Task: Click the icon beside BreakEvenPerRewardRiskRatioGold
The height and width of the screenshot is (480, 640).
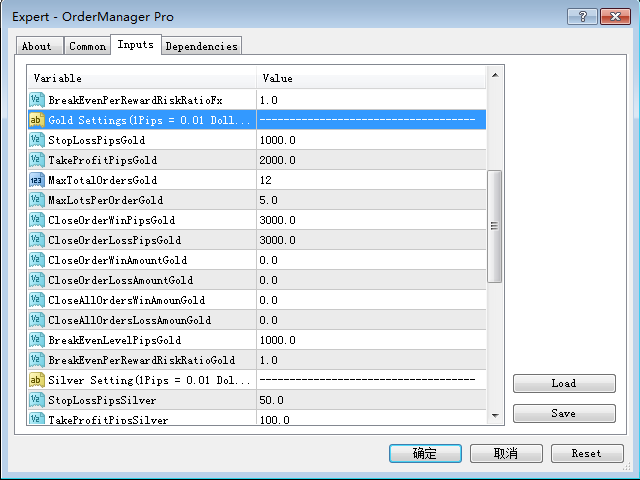Action: [x=37, y=360]
